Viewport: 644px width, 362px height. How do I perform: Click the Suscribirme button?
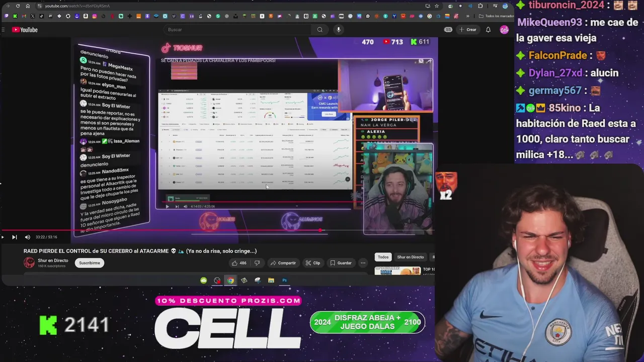[x=90, y=263]
